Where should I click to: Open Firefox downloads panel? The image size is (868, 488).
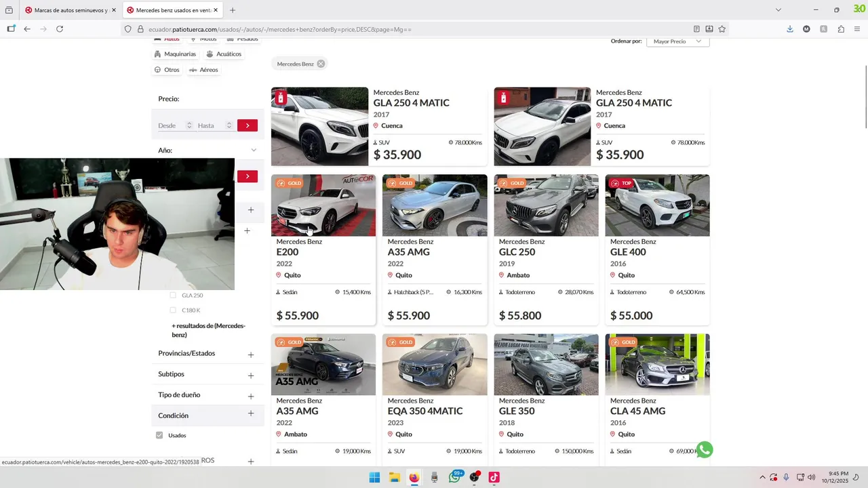pos(790,29)
